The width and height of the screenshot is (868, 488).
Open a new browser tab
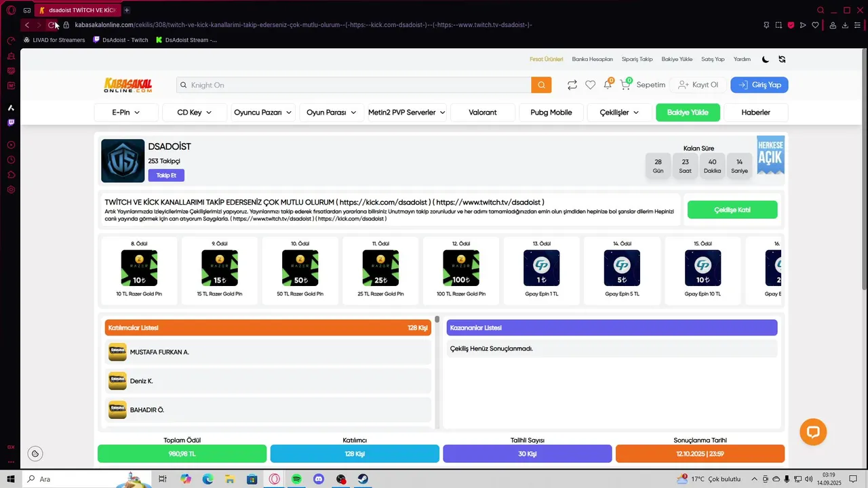coord(127,10)
